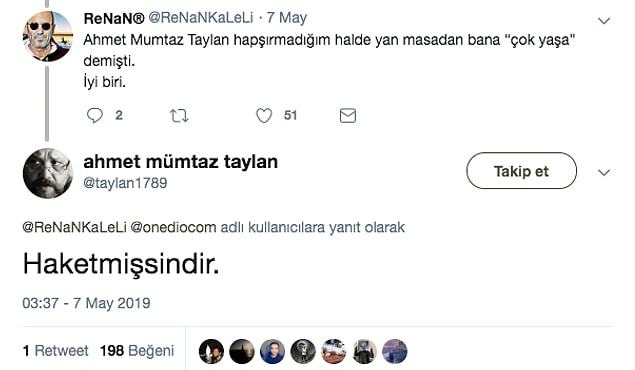635x370 pixels.
Task: Click the first liker avatar in the row
Action: 211,351
